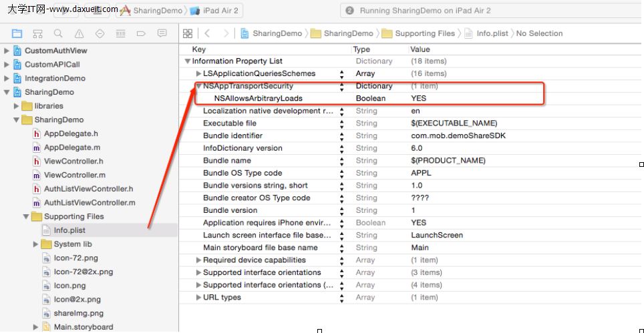Open the Report navigator speech-bubble icon
Screen dimensions: 644x333
[162, 33]
